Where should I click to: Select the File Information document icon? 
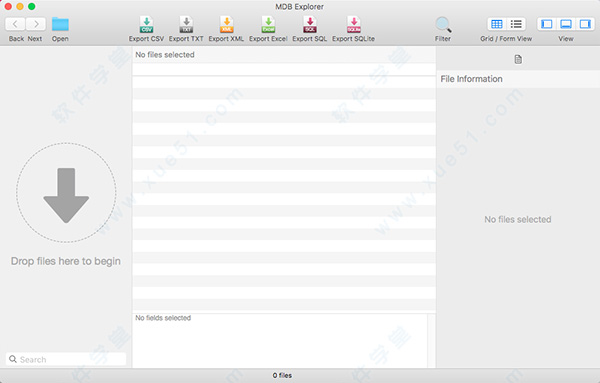tap(518, 59)
